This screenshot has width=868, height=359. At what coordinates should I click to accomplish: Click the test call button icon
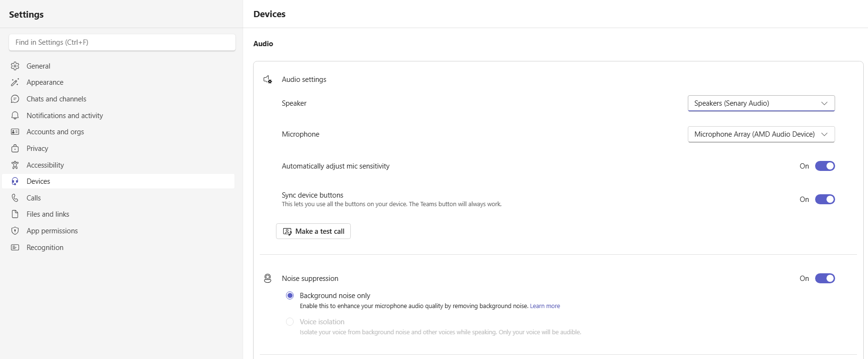pyautogui.click(x=287, y=231)
